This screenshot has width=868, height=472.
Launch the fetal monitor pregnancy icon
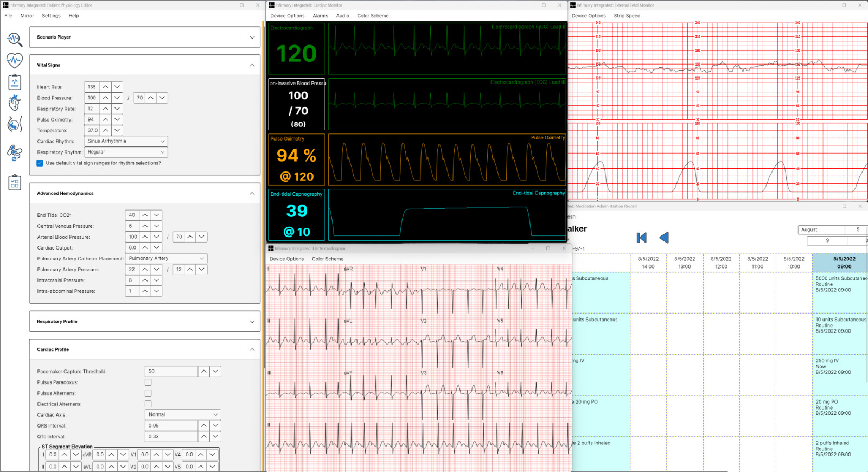[15, 124]
